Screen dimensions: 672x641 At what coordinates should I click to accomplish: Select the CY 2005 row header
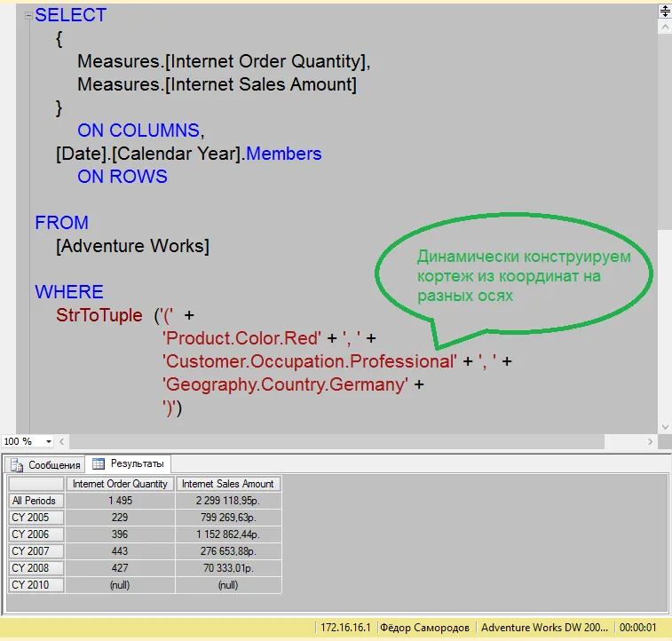coord(36,518)
